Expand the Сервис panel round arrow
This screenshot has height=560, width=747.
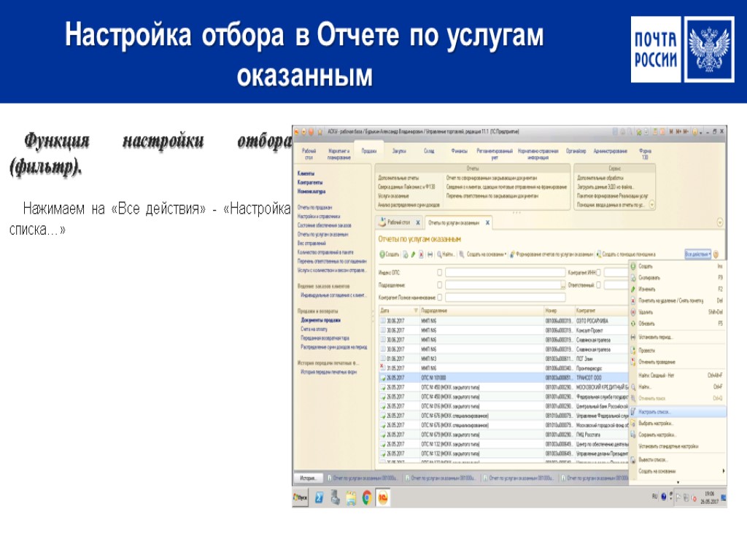pos(651,204)
